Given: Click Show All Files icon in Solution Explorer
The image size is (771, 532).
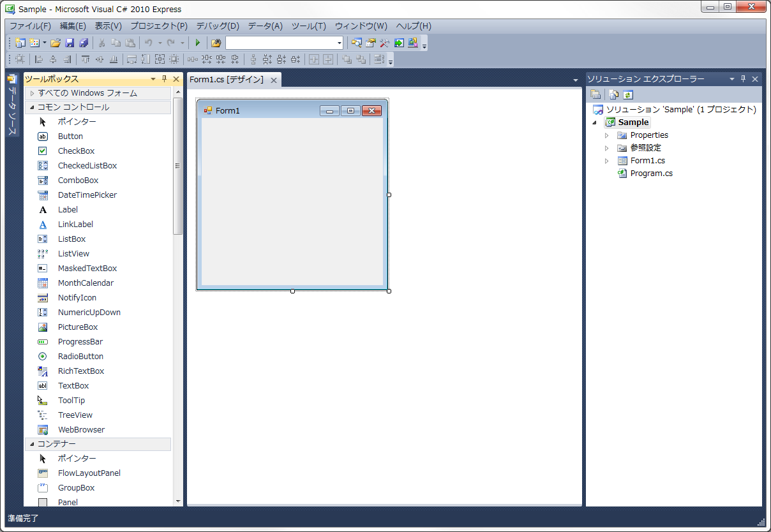Looking at the screenshot, I should click(x=613, y=94).
